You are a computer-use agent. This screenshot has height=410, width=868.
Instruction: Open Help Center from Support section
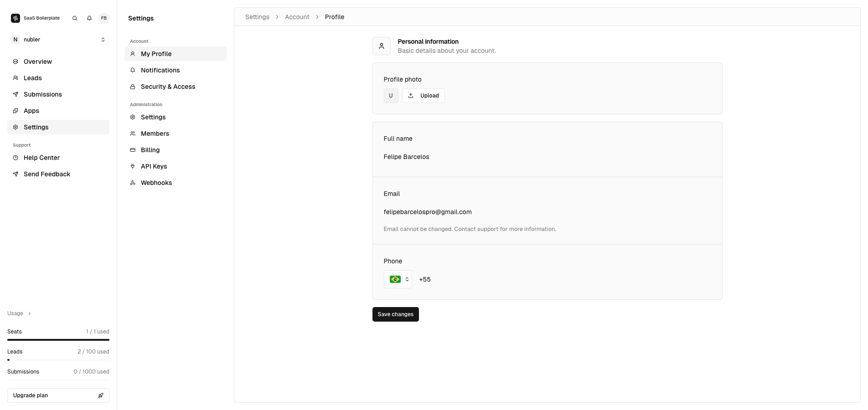[41, 158]
